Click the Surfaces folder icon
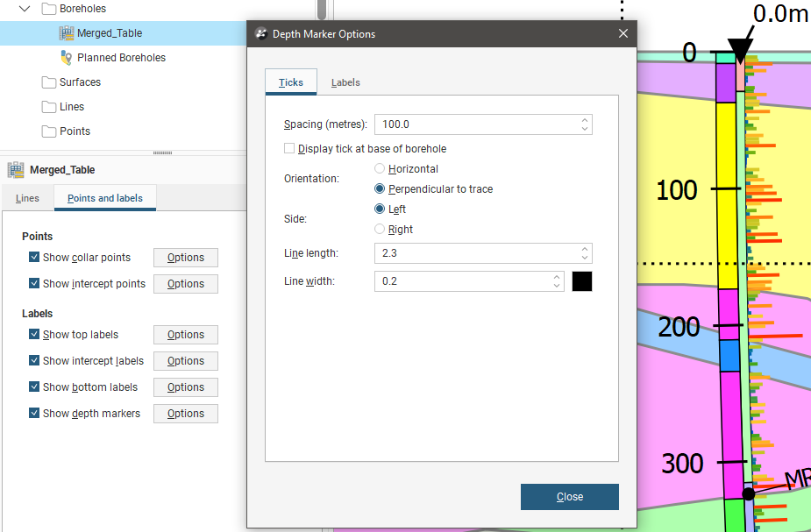This screenshot has width=811, height=532. [x=49, y=82]
